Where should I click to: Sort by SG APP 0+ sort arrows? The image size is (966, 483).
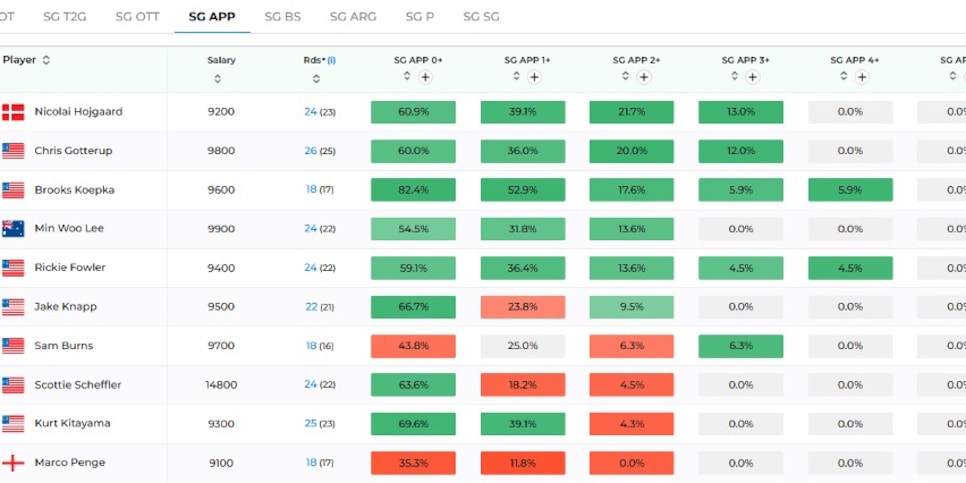[407, 76]
